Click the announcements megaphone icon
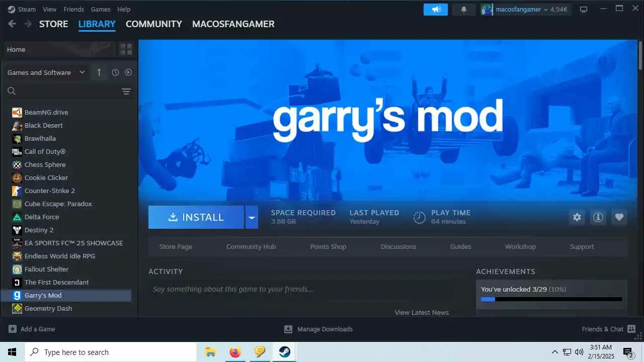The height and width of the screenshot is (362, 644). click(436, 10)
